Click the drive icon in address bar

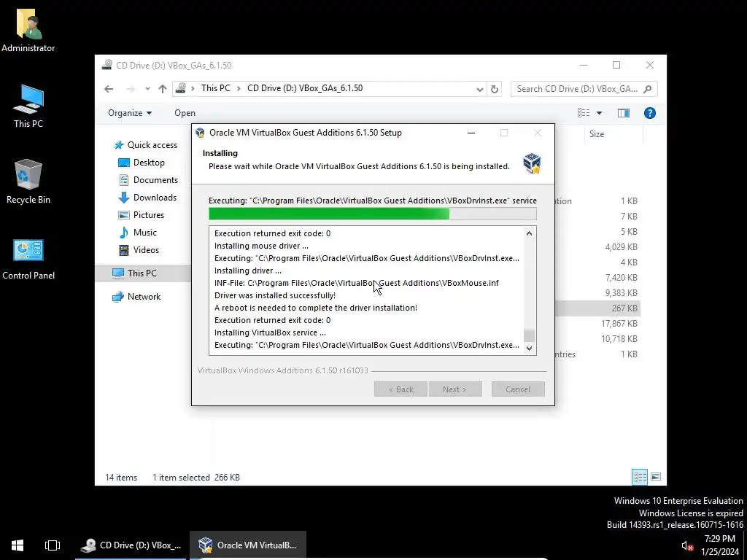point(181,88)
